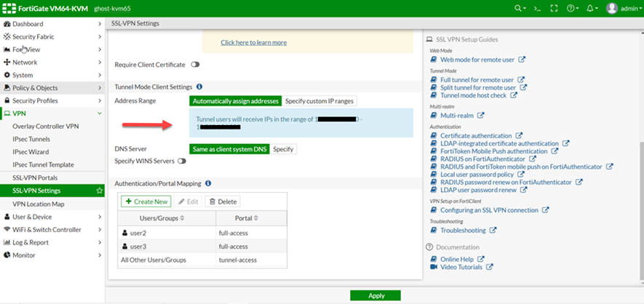Click the ghost-kvm65 hostname
Screen dimensions: 644x304
(x=112, y=9)
